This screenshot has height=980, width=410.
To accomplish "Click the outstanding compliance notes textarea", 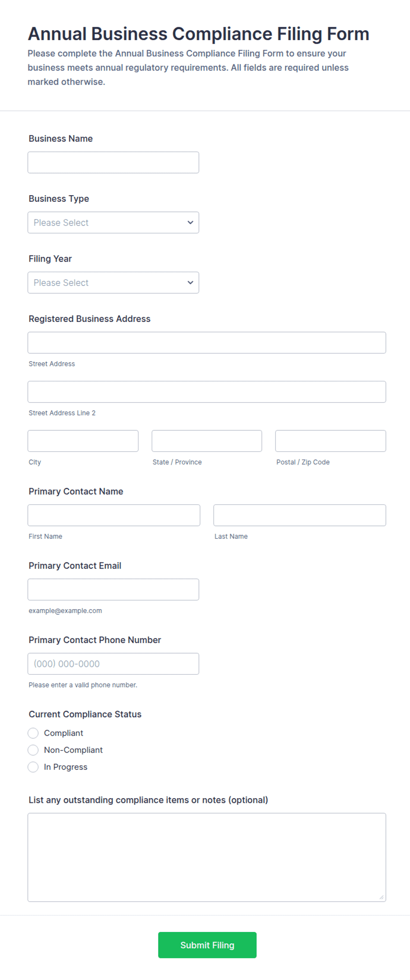I will pyautogui.click(x=207, y=857).
